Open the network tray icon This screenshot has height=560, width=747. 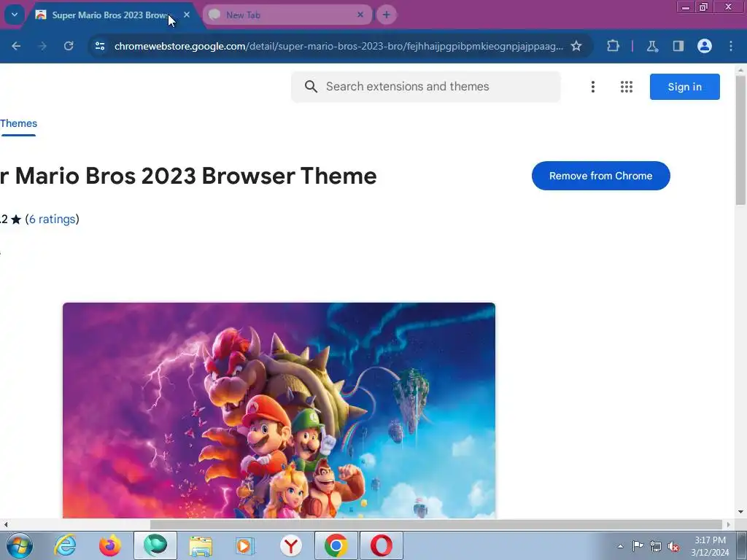pos(656,547)
